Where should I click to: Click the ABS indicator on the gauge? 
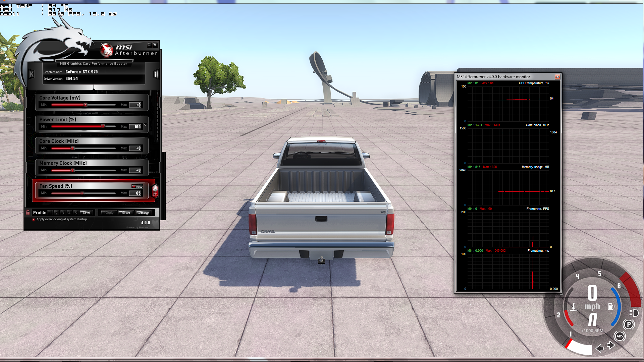[x=620, y=336]
